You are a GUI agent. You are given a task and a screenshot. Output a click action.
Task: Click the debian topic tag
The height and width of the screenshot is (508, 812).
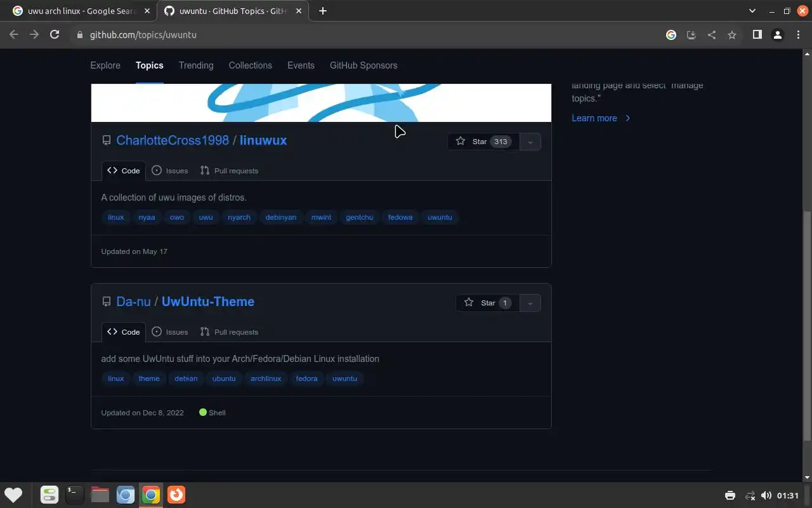tap(186, 378)
